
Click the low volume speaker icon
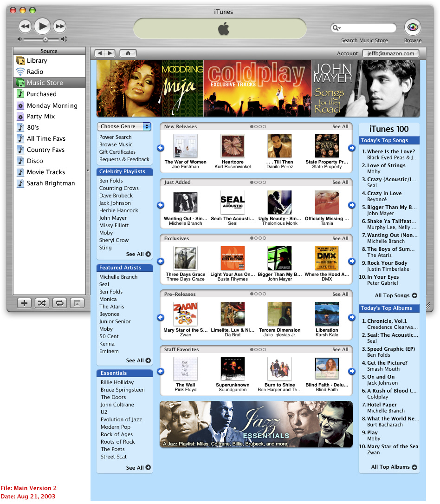point(19,39)
